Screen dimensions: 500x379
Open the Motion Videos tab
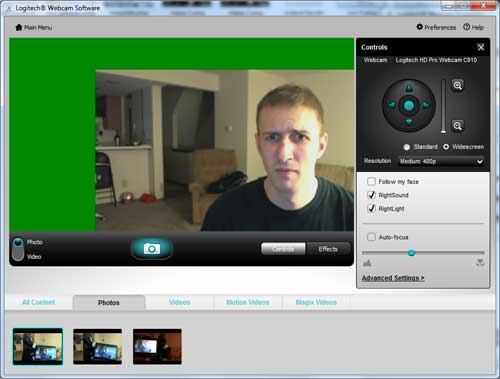tap(248, 302)
